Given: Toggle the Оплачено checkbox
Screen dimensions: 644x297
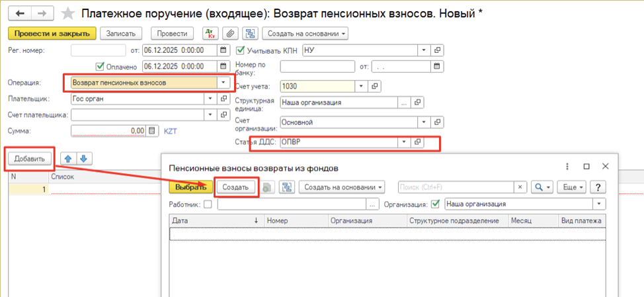Looking at the screenshot, I should click(101, 67).
